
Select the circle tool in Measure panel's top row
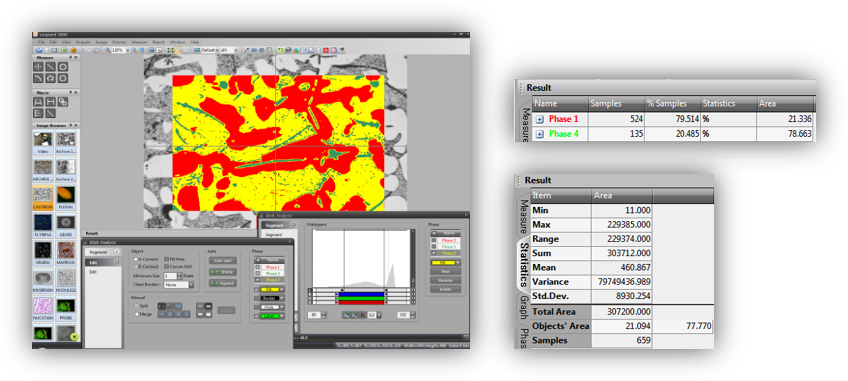pos(63,67)
